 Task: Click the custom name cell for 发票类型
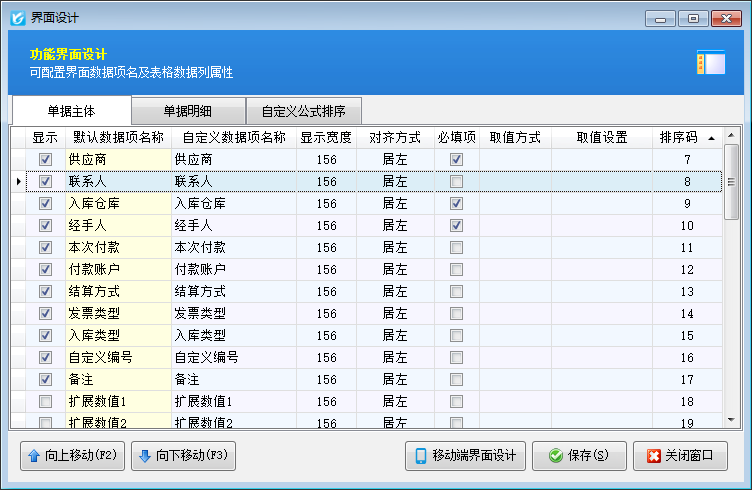click(x=233, y=313)
